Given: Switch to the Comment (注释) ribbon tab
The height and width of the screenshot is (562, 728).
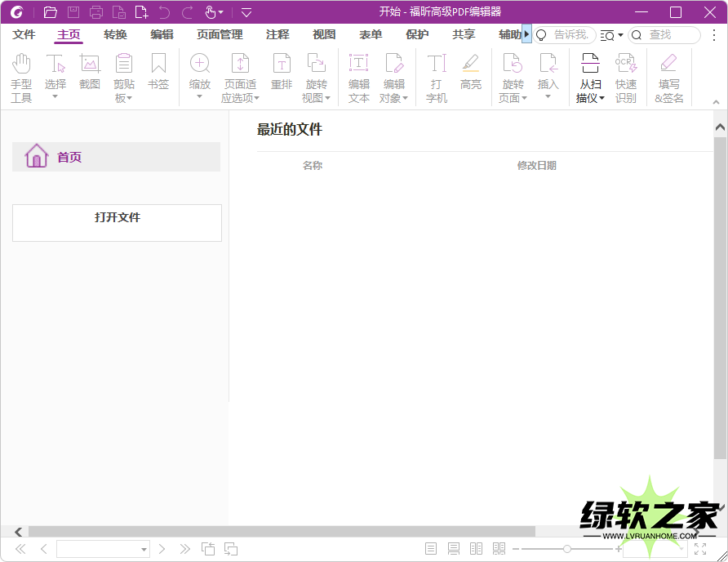Looking at the screenshot, I should 277,34.
